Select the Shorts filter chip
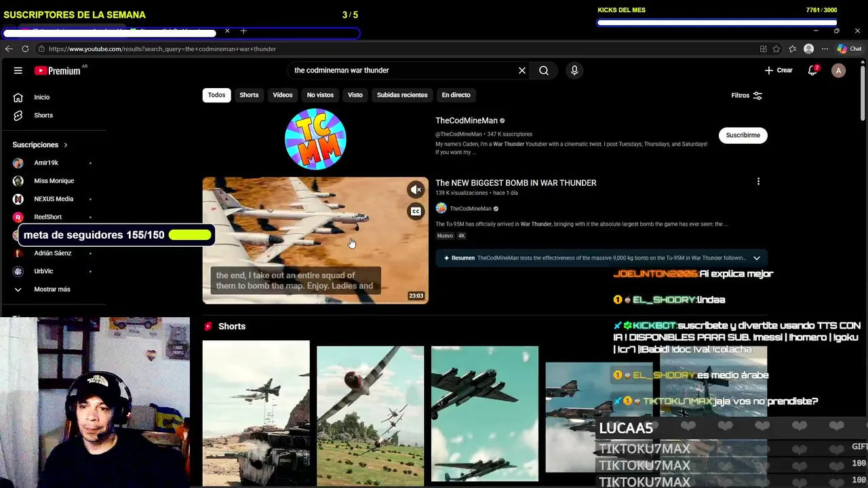This screenshot has width=868, height=488. pyautogui.click(x=249, y=95)
